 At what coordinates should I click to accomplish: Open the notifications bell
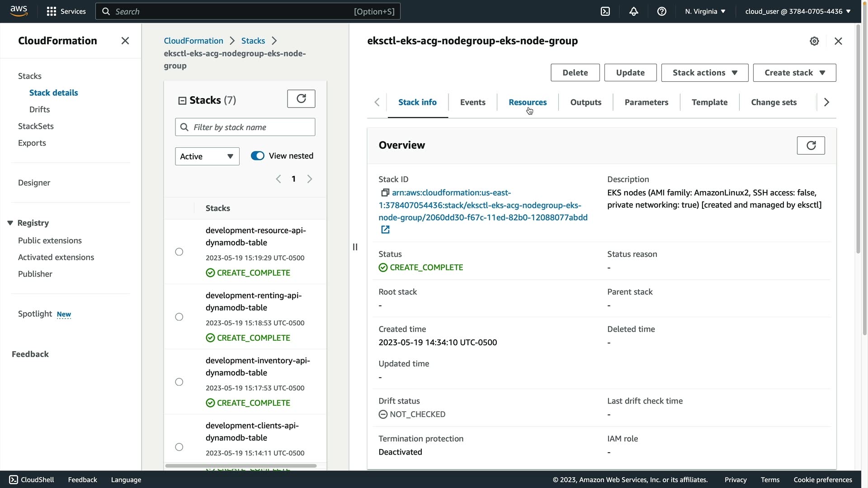click(633, 11)
